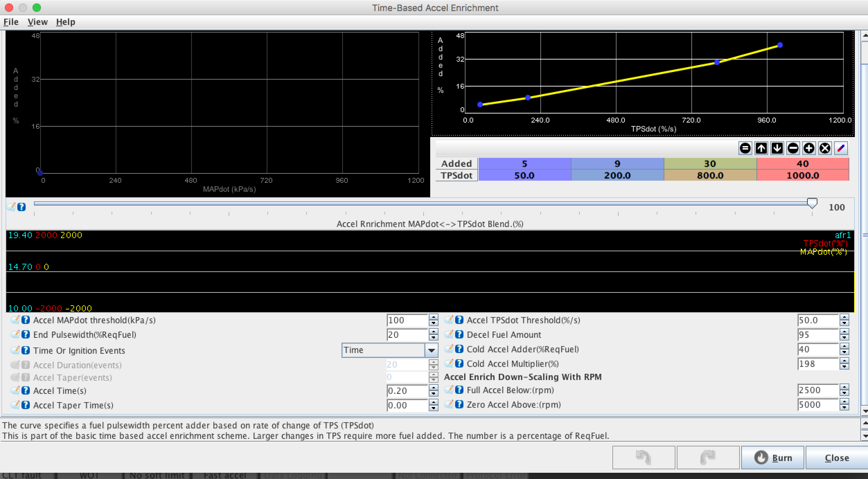Viewport: 868px width, 479px height.
Task: Click the decrement down-arrow table icon
Action: click(x=777, y=148)
